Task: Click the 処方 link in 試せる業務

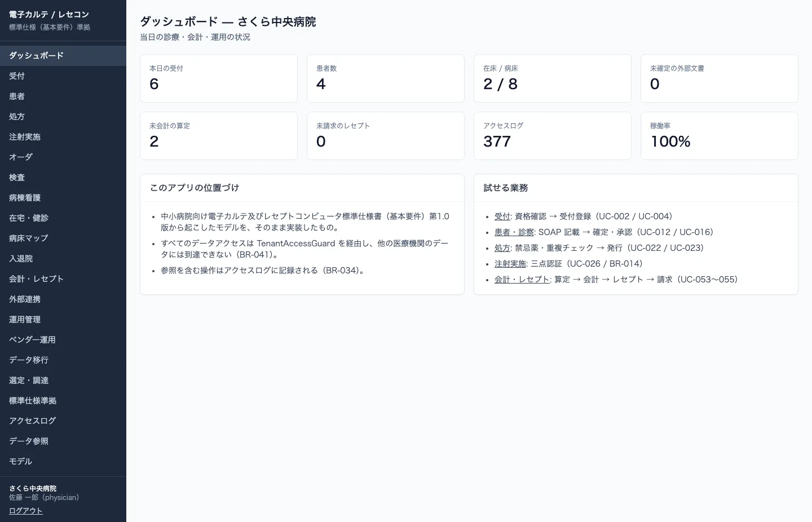Action: (x=502, y=248)
